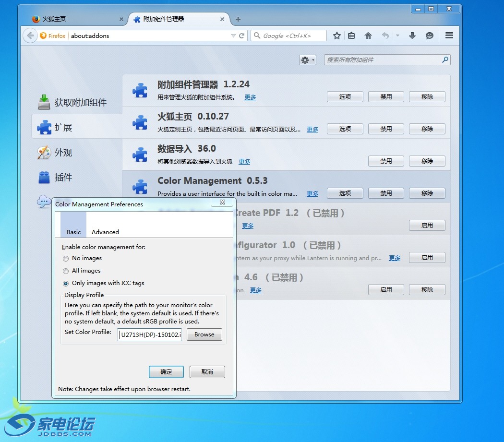Expand dropdown arrow next to undo icon
This screenshot has height=442, width=504.
click(397, 36)
